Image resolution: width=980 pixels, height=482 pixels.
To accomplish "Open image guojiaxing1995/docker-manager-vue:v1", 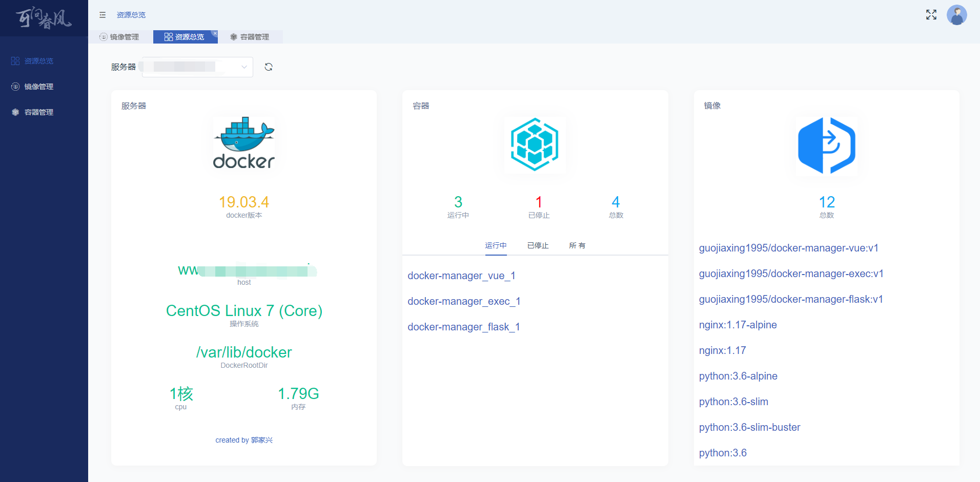I will click(788, 248).
